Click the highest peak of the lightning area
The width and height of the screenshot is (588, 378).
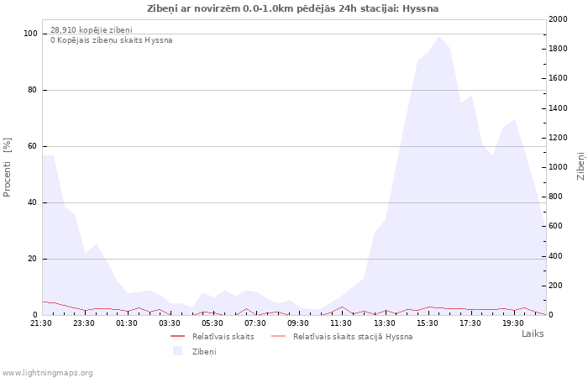click(x=438, y=36)
